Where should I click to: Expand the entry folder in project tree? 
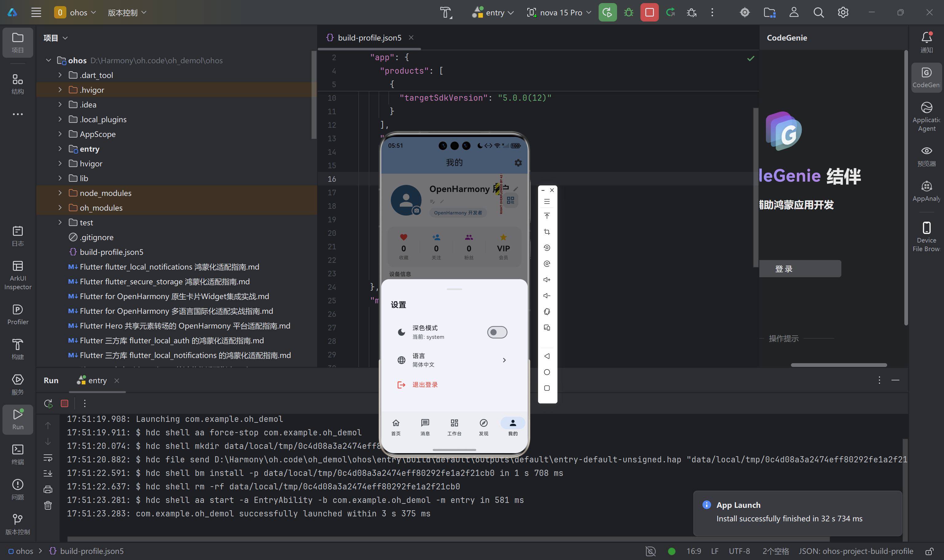point(60,149)
